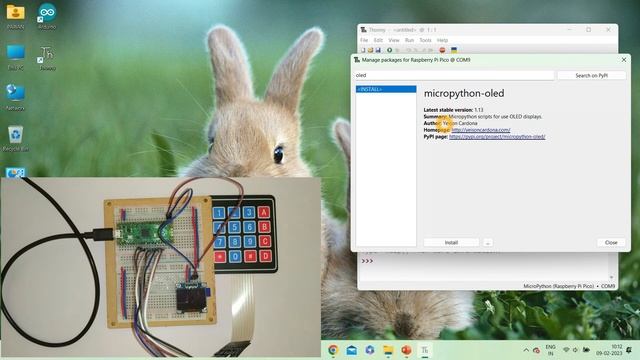This screenshot has width=640, height=360.
Task: Open File Explorer from the taskbar
Action: click(x=388, y=350)
